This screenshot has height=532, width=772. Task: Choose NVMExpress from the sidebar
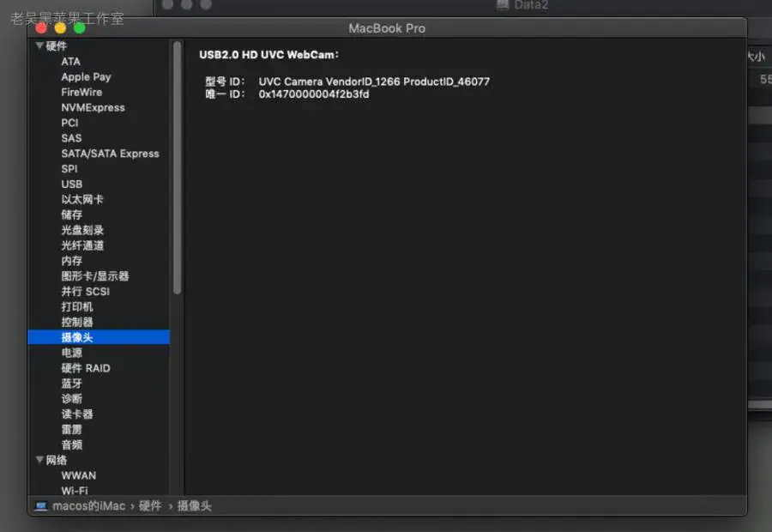[x=93, y=107]
